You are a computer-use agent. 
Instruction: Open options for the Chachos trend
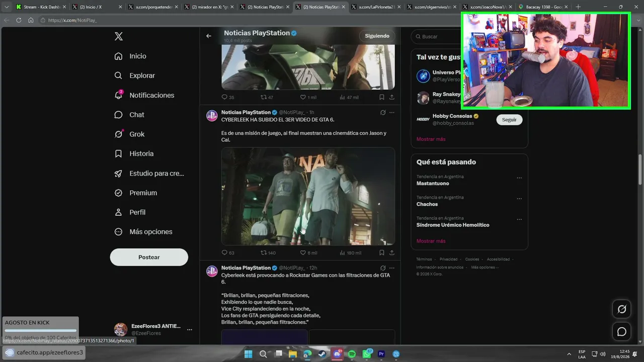(x=519, y=199)
